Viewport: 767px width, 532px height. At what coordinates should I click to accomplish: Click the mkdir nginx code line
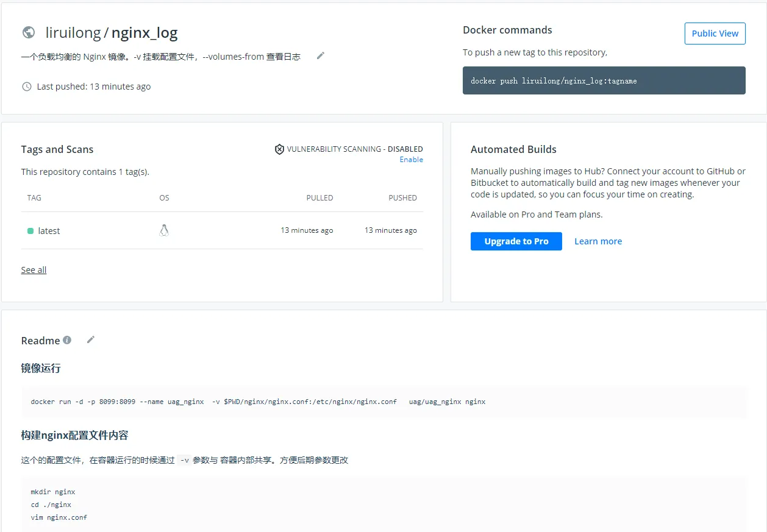tap(53, 492)
